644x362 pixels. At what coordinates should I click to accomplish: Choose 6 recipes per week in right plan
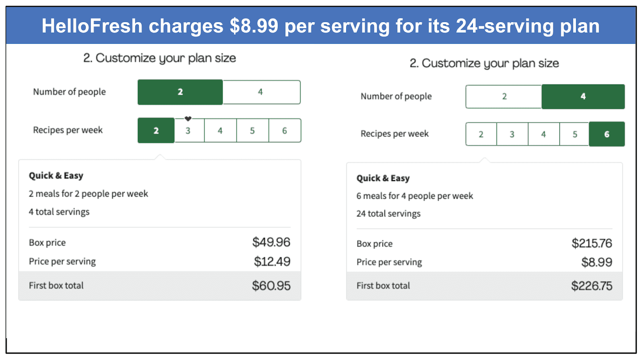[607, 134]
